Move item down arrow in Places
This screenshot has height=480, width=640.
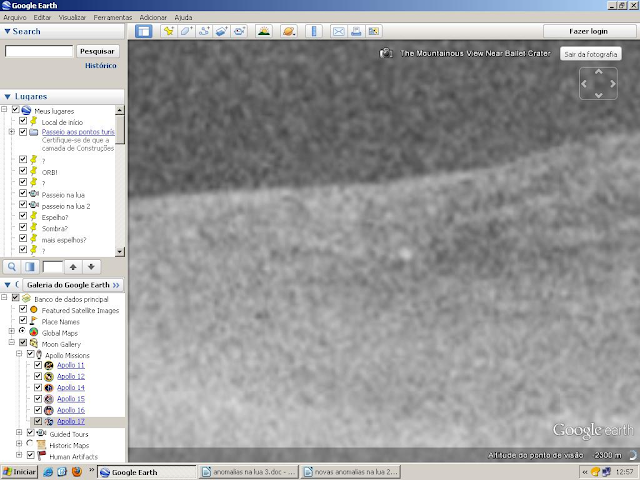91,267
